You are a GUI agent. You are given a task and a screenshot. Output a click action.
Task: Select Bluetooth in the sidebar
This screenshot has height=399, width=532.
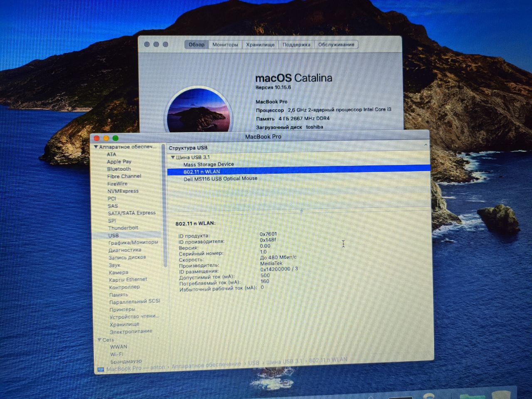pyautogui.click(x=119, y=169)
